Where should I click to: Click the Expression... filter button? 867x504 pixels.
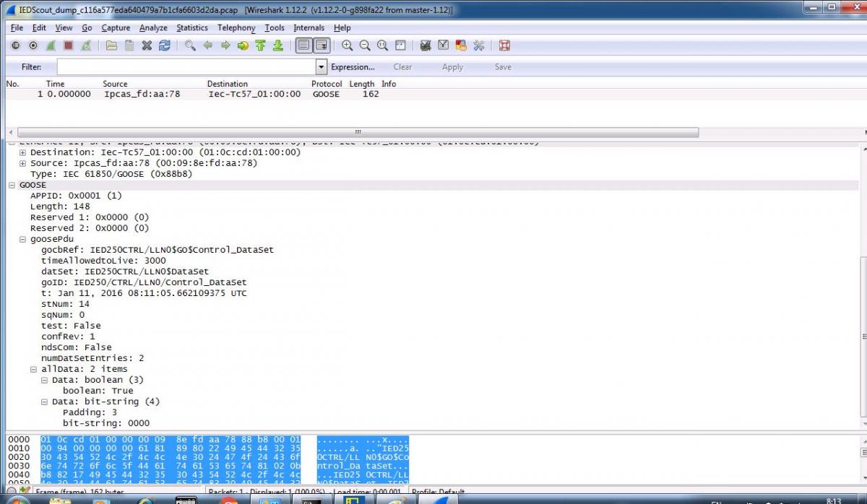[x=353, y=67]
